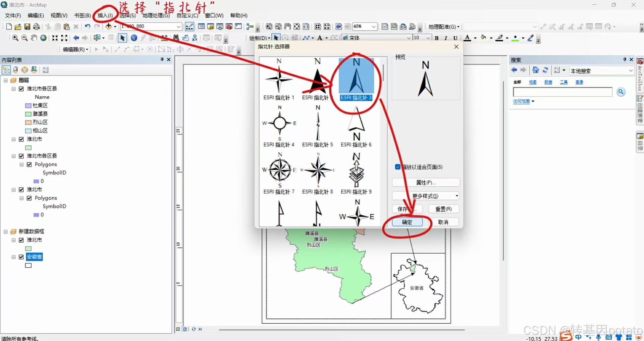
Task: Open the Editor toolbar icon
Action: (190, 26)
